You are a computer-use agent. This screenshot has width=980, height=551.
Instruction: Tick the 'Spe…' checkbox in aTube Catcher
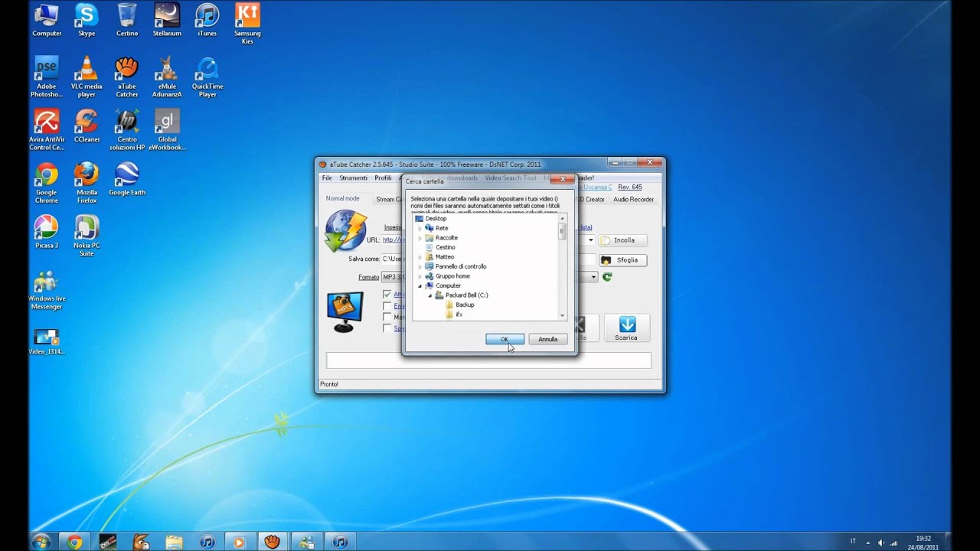pos(387,328)
